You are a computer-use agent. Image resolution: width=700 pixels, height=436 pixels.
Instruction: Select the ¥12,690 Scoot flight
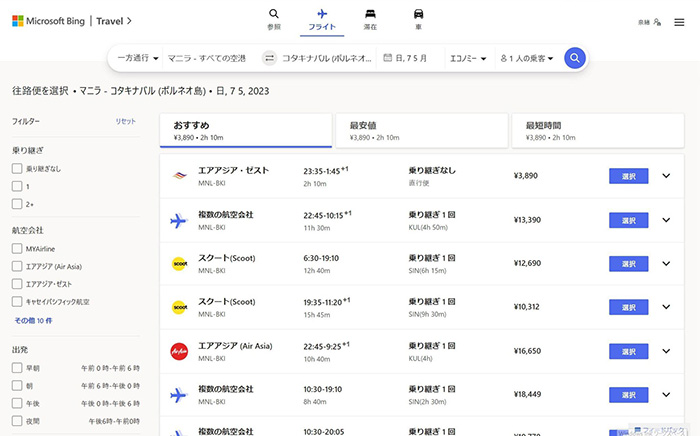pyautogui.click(x=629, y=264)
